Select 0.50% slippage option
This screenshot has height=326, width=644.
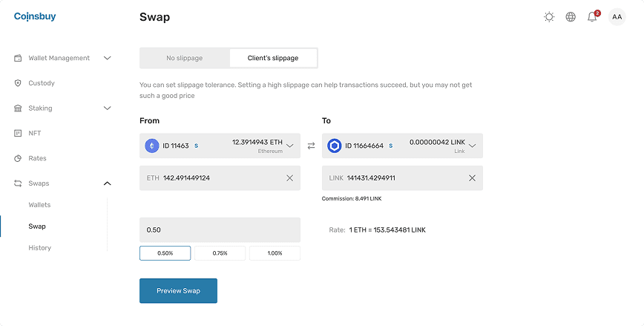[x=165, y=253]
